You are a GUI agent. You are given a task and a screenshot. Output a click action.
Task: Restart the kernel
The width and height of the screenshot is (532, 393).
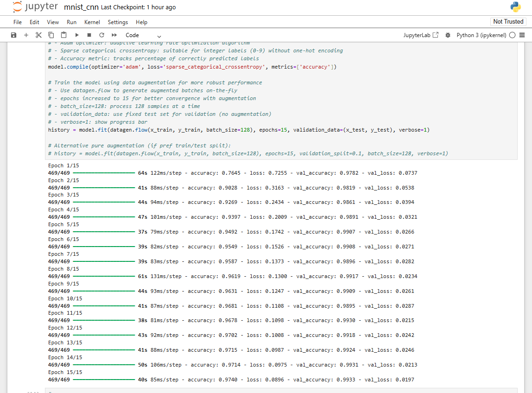101,35
